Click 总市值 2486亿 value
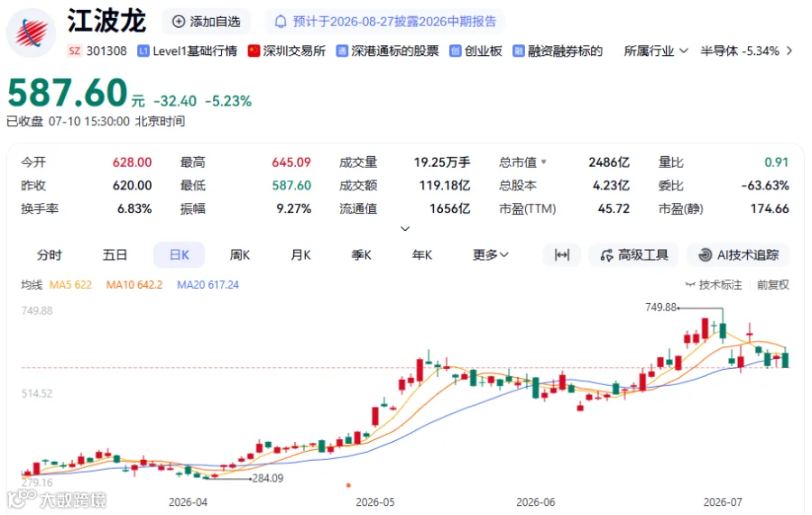 pos(609,162)
